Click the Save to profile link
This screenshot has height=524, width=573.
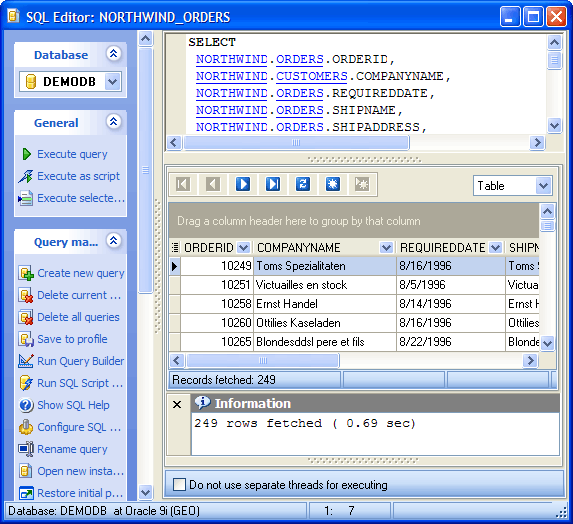72,339
